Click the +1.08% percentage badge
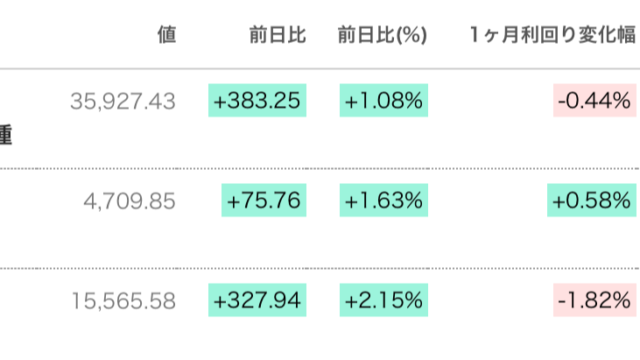 [x=384, y=100]
